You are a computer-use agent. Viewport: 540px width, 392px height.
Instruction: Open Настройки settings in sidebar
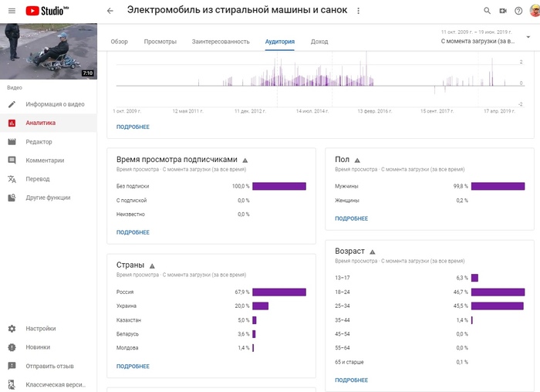[x=40, y=329]
